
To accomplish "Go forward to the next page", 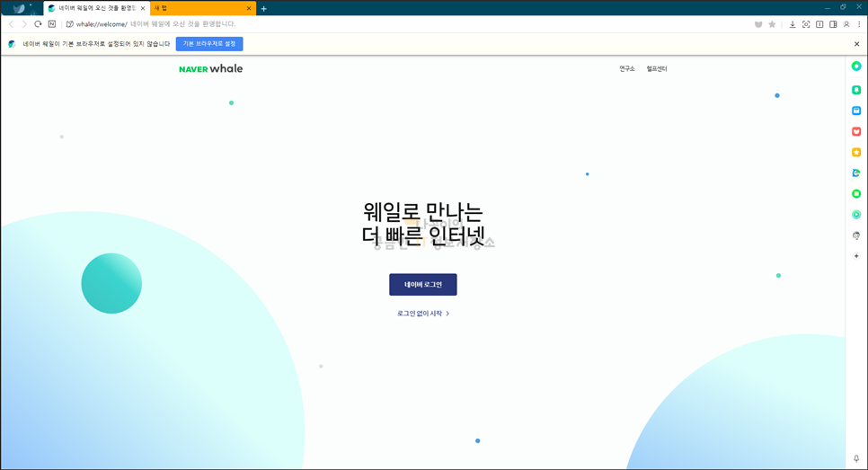I will click(24, 24).
